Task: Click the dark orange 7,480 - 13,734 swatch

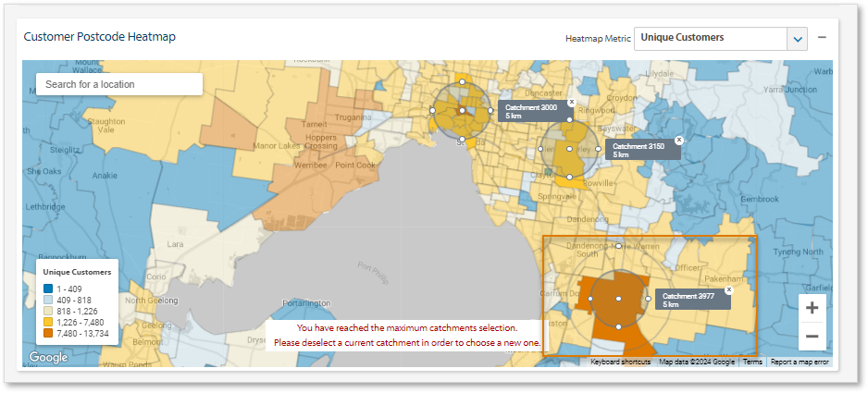Action: (x=47, y=333)
